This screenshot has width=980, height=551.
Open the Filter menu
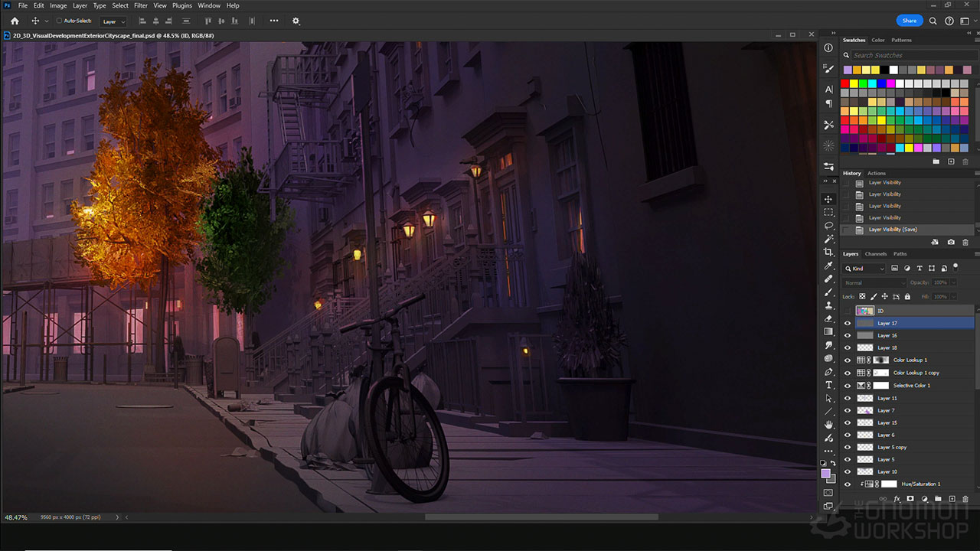(141, 5)
